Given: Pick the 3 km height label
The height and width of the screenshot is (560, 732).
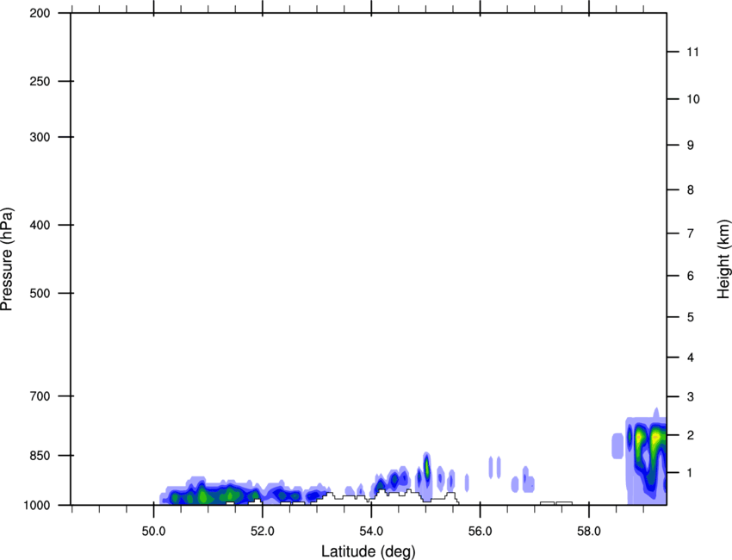Looking at the screenshot, I should pos(691,396).
